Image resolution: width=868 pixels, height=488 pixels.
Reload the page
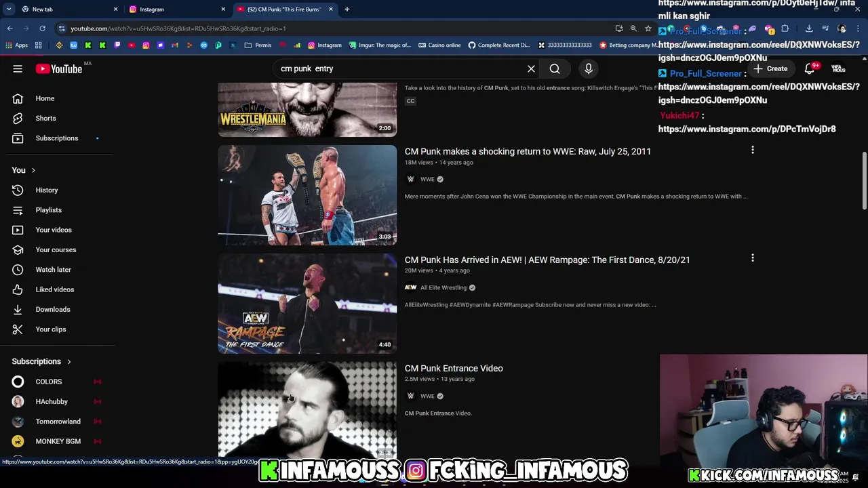(42, 28)
